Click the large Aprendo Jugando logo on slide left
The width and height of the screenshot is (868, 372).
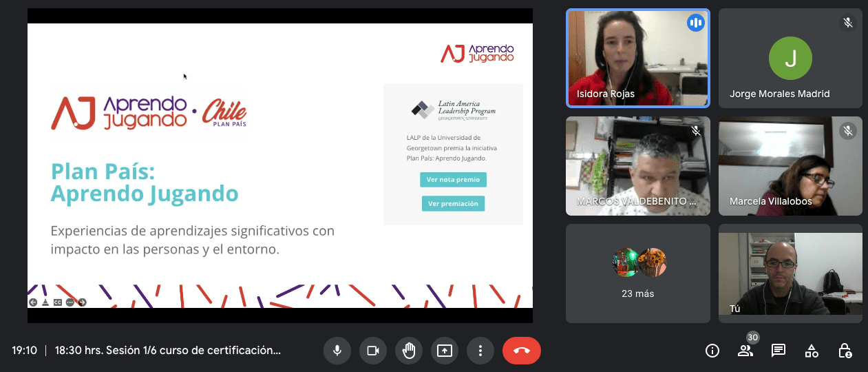119,113
